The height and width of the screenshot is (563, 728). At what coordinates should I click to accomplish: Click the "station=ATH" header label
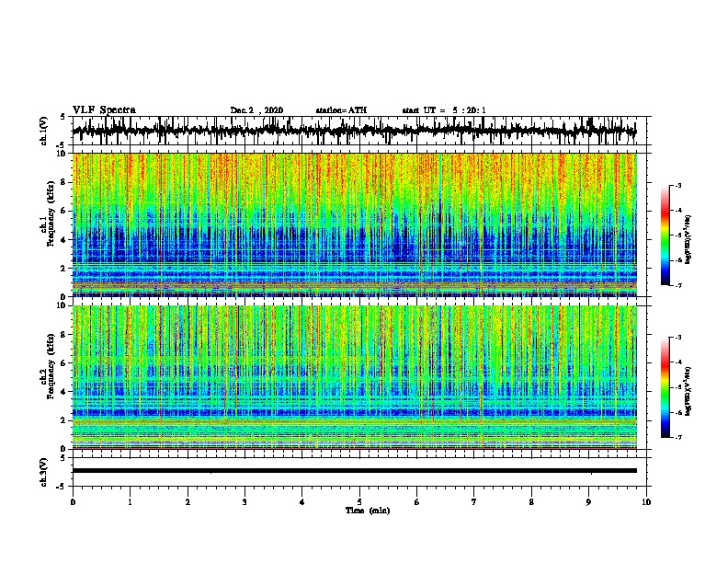341,110
